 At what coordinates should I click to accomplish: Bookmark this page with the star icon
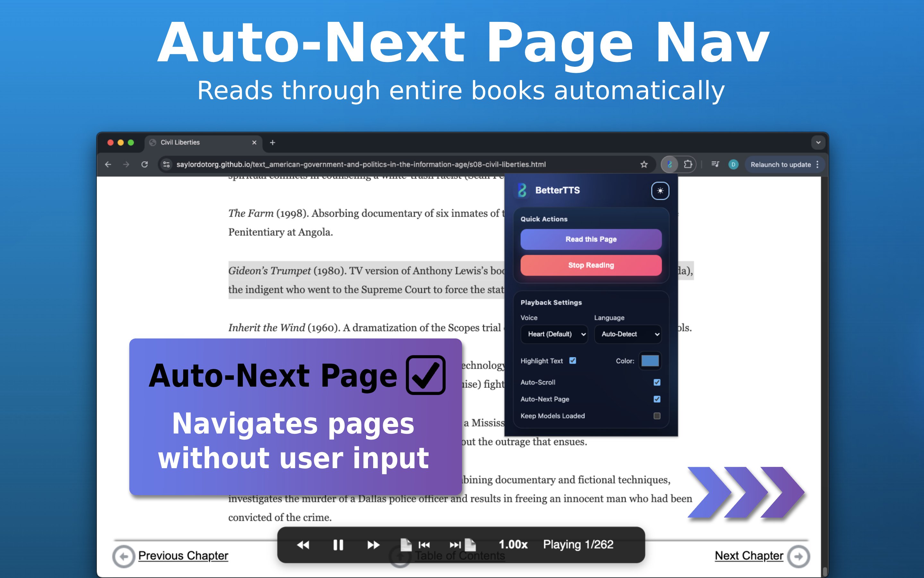point(644,164)
